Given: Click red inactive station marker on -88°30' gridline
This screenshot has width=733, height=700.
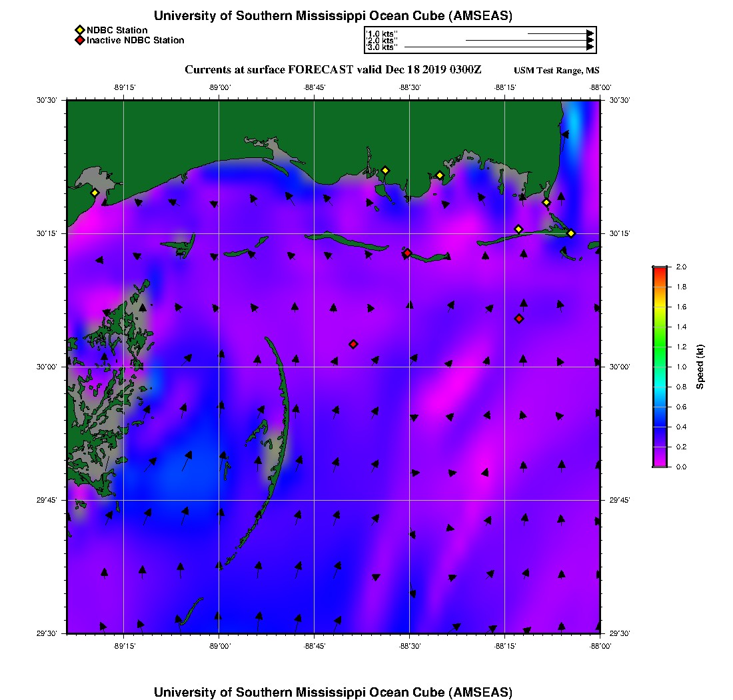Looking at the screenshot, I should 407,253.
